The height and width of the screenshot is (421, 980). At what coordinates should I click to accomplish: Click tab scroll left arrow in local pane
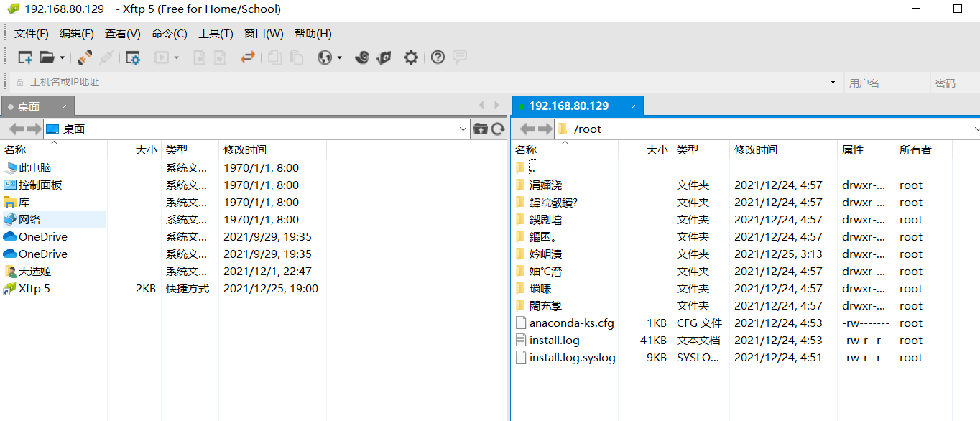tap(482, 106)
